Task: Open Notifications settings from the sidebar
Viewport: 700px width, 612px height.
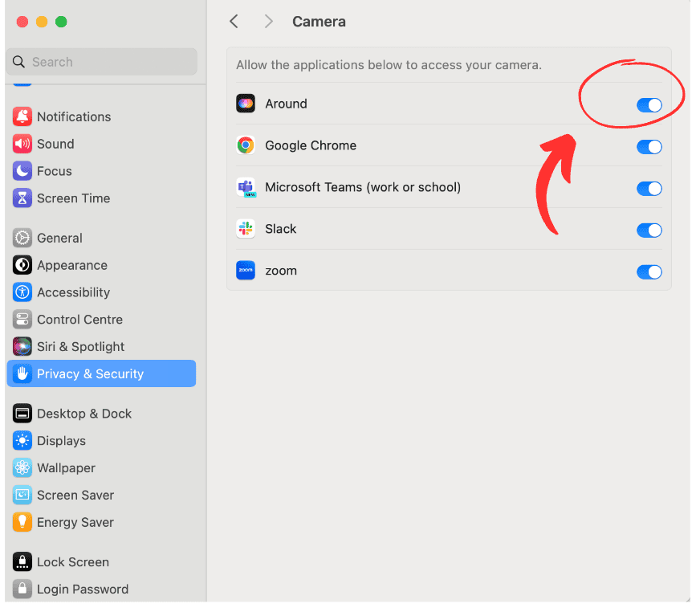Action: tap(73, 116)
